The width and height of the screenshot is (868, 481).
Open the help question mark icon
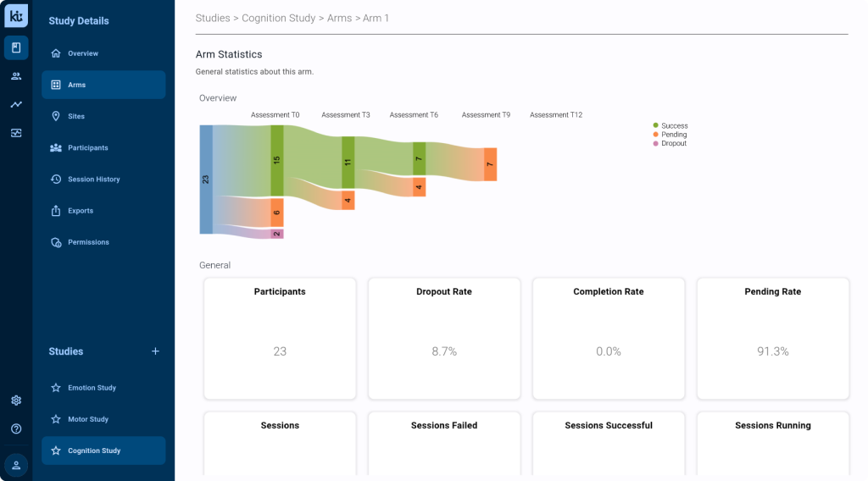coord(16,428)
